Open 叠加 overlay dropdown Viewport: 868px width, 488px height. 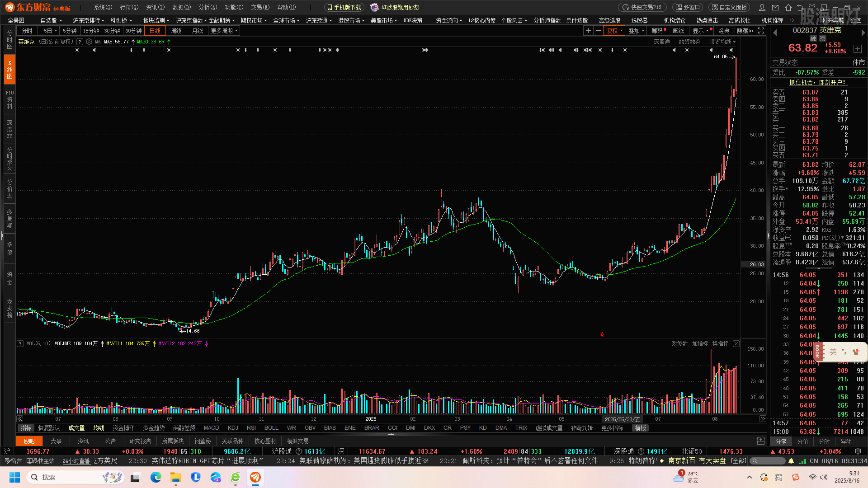(637, 31)
